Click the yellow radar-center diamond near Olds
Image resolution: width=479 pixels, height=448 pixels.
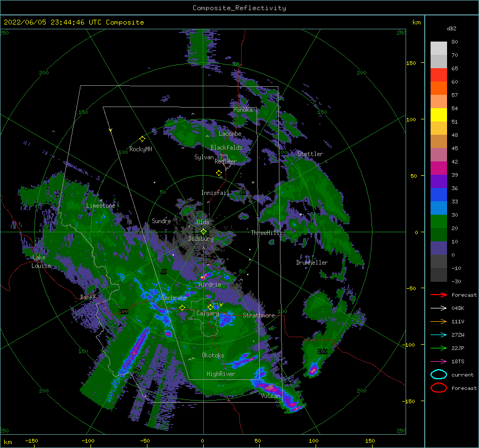point(203,232)
